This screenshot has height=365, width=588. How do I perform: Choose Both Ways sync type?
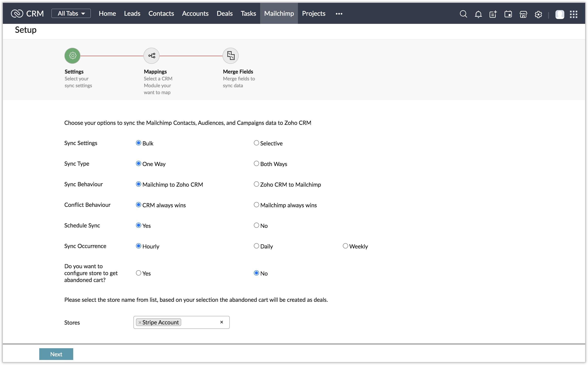(256, 163)
